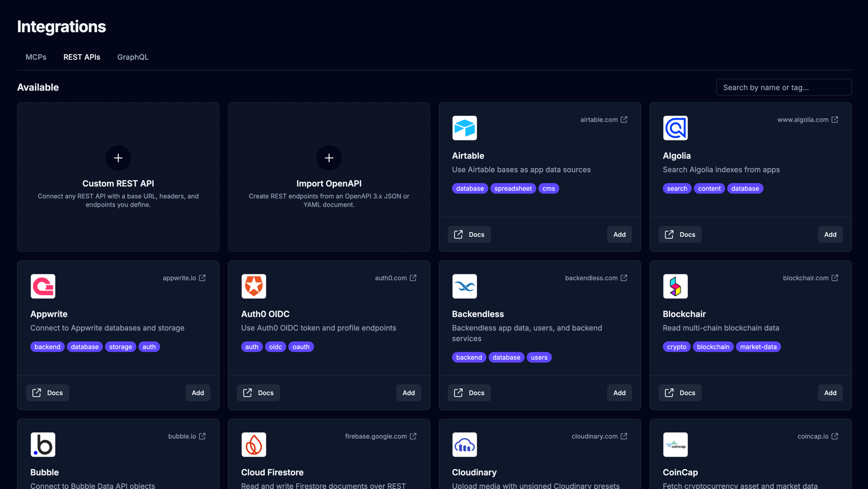
Task: Open the firebase.google.com external link
Action: tap(381, 437)
